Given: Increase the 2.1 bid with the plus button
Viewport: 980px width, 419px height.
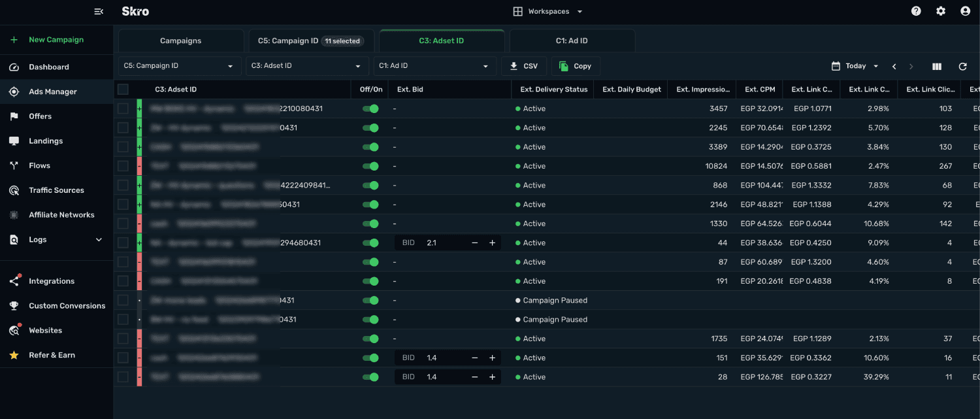Looking at the screenshot, I should [492, 243].
